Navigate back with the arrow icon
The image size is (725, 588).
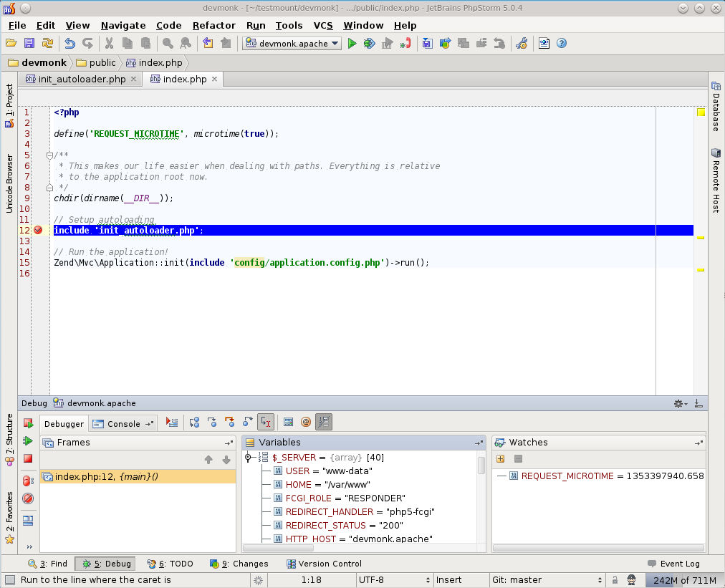(x=208, y=44)
